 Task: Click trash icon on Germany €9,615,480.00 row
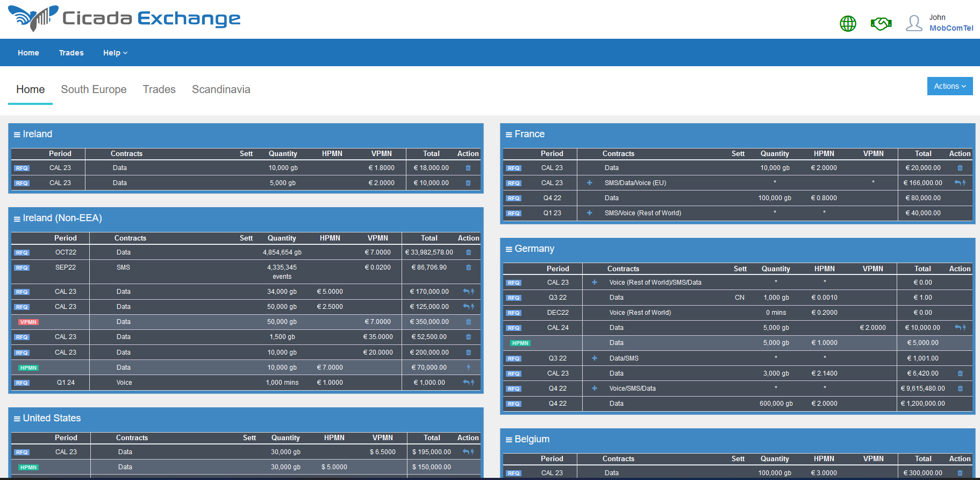click(x=960, y=389)
